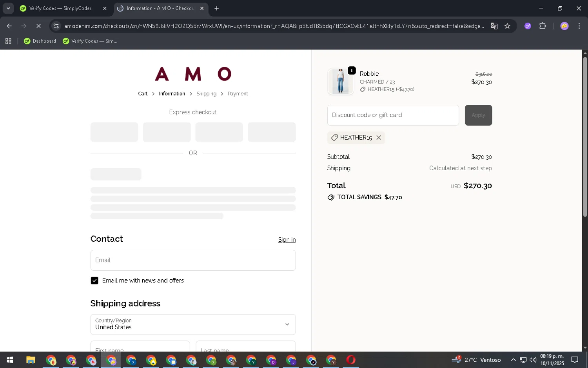
Task: Open the Opera browser taskbar icon
Action: tap(351, 360)
